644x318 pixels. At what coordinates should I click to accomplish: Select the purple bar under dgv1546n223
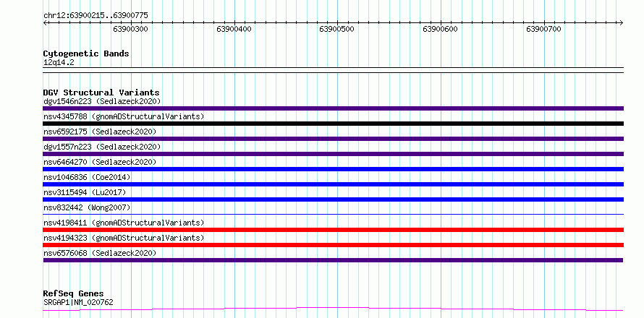[x=333, y=108]
